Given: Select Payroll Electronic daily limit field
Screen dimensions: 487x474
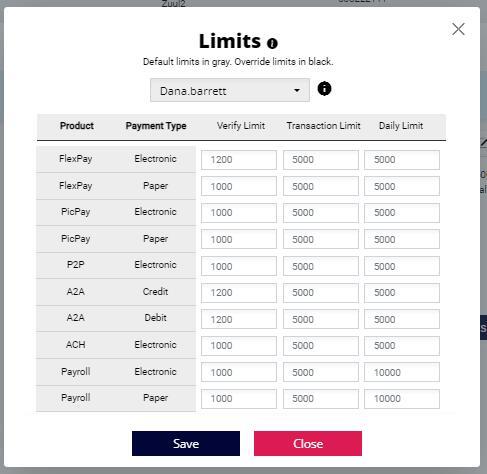Looking at the screenshot, I should 402,372.
